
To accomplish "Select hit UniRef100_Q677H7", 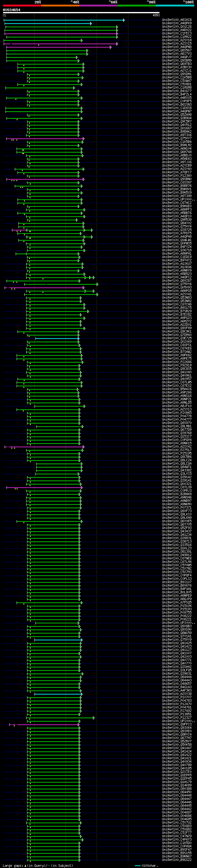I will [x=177, y=737].
